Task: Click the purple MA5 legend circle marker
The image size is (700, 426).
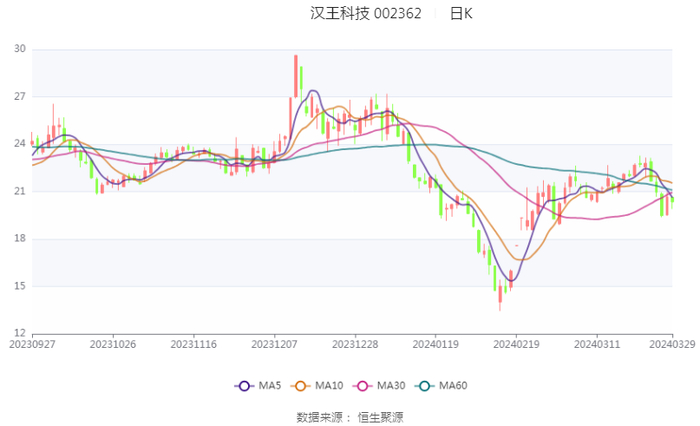Action: [x=244, y=386]
